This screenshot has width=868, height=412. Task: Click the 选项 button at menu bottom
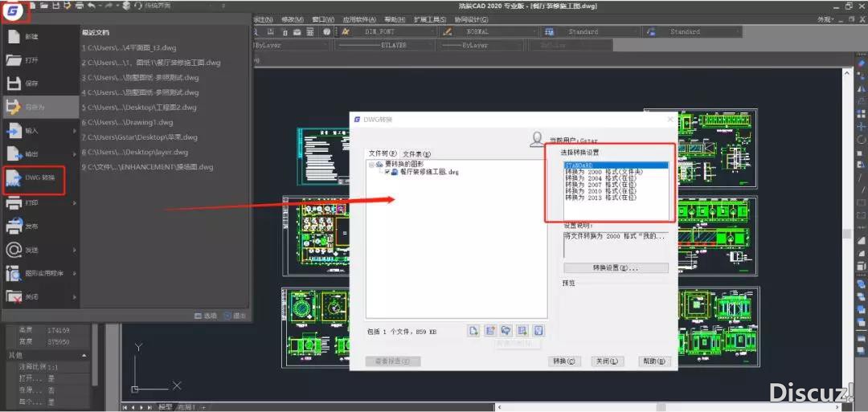pos(205,316)
